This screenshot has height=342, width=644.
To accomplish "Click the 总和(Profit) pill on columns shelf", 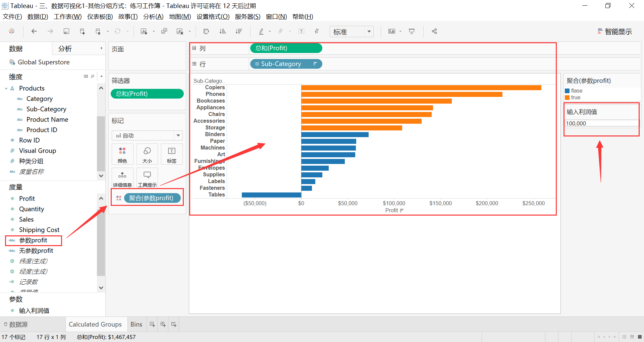I will pos(286,48).
